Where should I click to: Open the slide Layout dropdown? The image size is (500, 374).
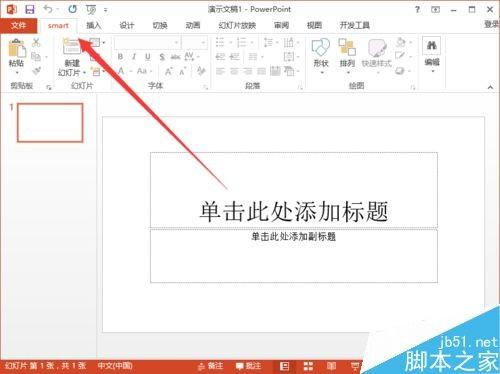[x=97, y=43]
